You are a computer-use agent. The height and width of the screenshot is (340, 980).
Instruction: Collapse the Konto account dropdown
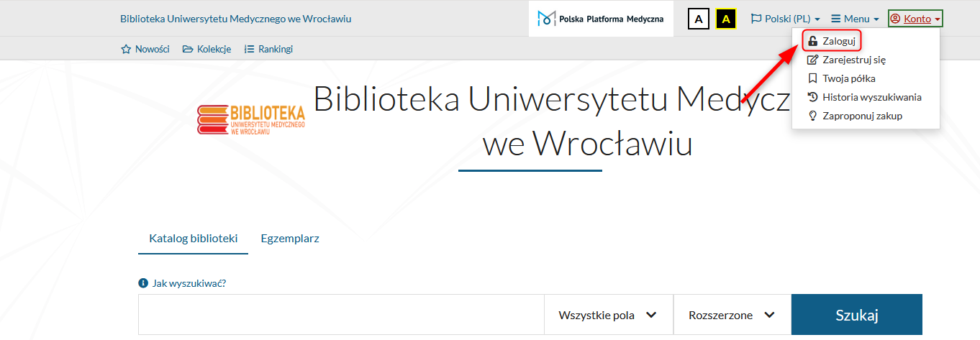(915, 19)
